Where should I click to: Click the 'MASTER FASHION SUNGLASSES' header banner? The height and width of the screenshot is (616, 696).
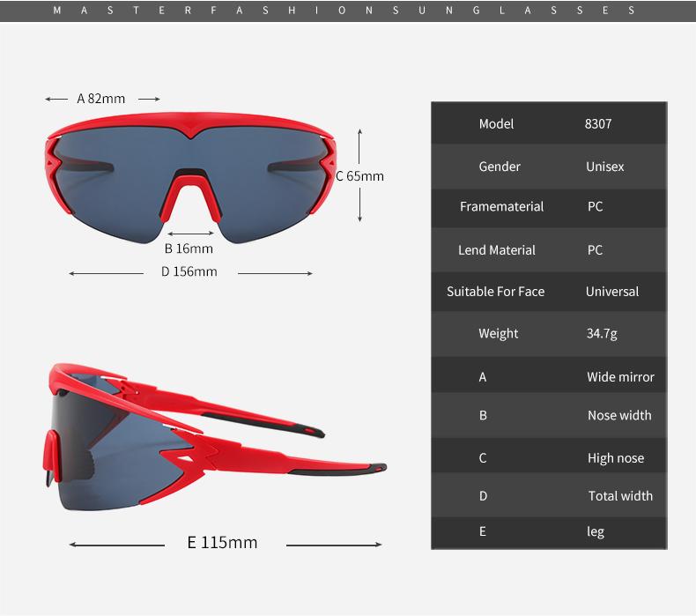coord(348,11)
